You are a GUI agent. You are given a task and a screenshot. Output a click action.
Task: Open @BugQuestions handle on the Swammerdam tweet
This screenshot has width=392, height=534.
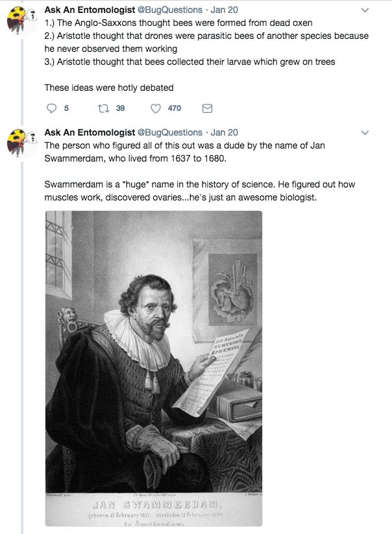[170, 133]
